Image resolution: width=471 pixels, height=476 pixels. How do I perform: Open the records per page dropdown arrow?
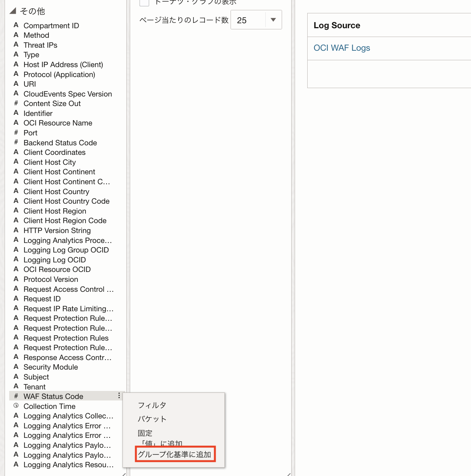(273, 20)
